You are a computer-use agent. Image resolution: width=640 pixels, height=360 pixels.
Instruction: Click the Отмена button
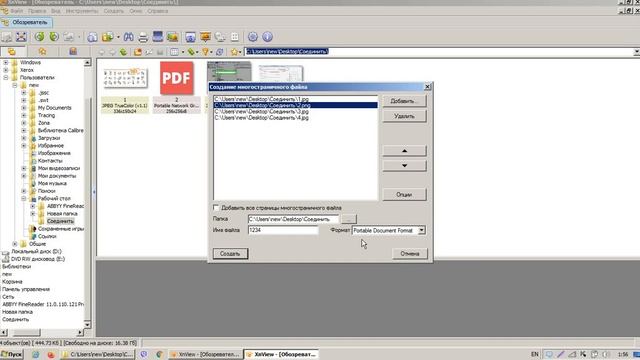click(x=410, y=253)
